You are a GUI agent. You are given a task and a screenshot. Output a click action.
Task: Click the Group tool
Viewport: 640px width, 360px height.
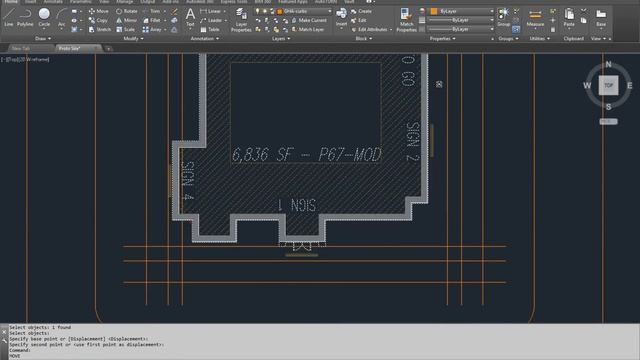(x=503, y=18)
